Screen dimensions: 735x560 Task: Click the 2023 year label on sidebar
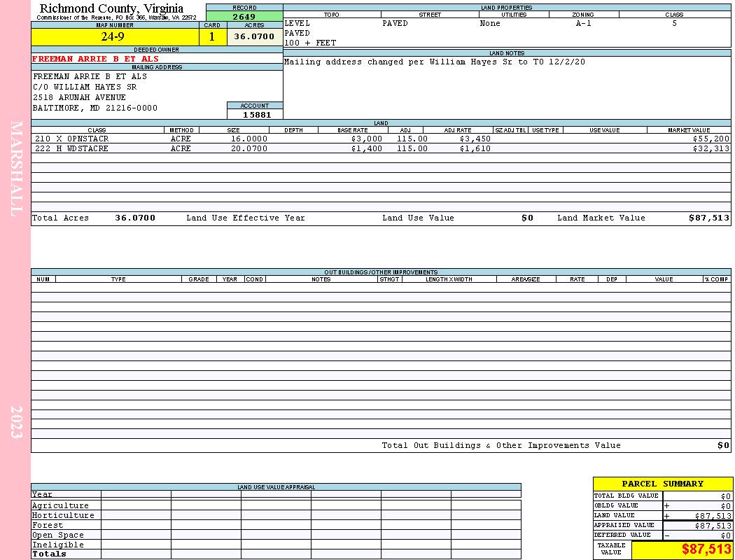click(16, 422)
